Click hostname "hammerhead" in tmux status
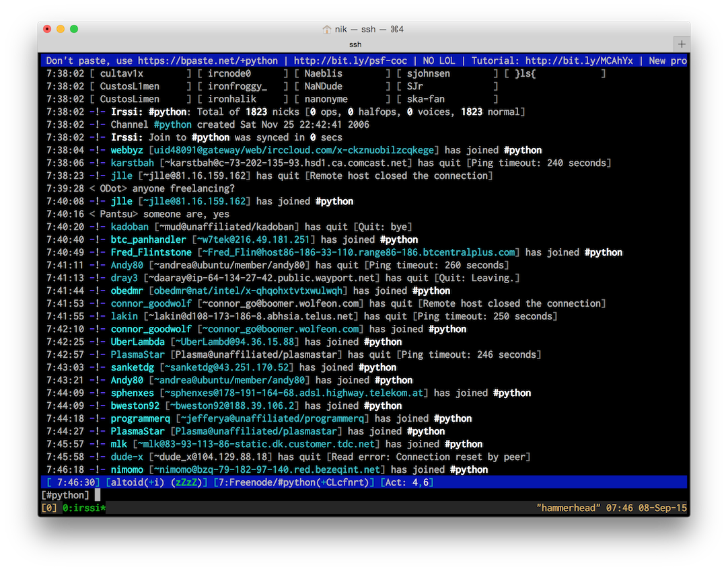This screenshot has height=571, width=728. (x=569, y=508)
